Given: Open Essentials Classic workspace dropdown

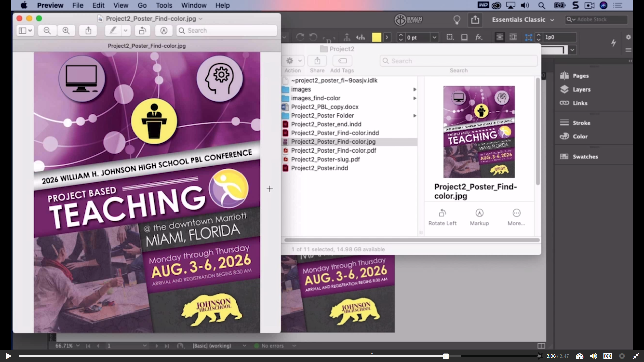Looking at the screenshot, I should (523, 20).
